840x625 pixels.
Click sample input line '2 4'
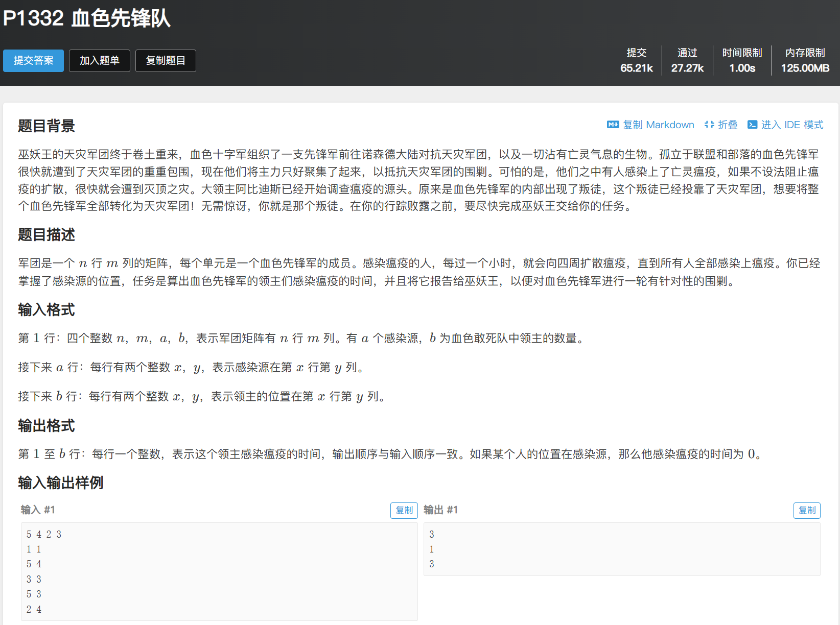coord(34,609)
